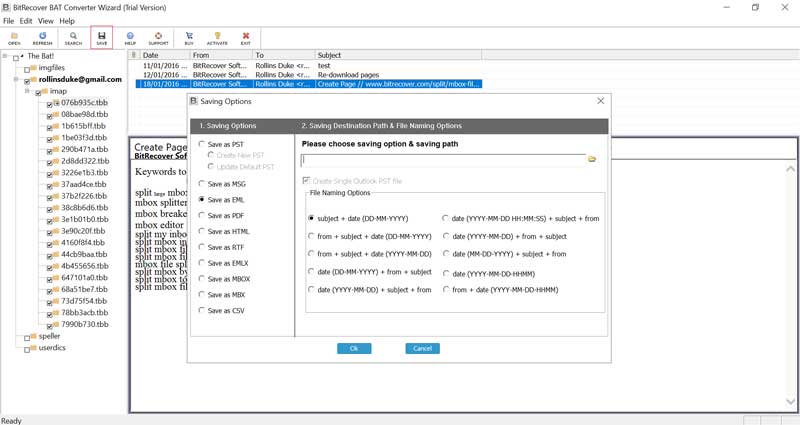Sort emails by Date column header

[x=164, y=55]
